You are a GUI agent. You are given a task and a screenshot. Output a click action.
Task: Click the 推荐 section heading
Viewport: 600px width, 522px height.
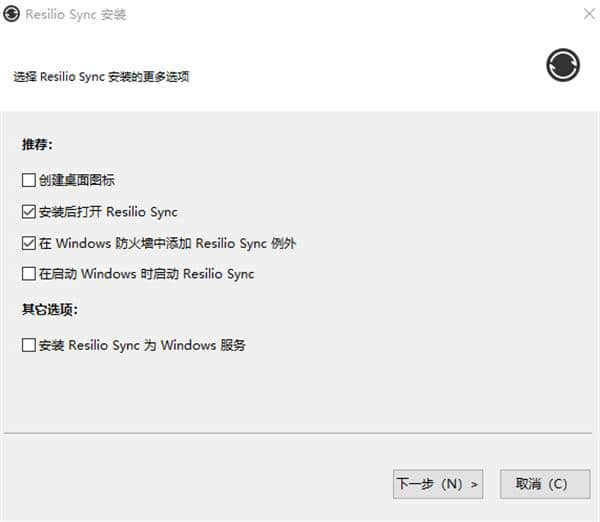[37, 144]
